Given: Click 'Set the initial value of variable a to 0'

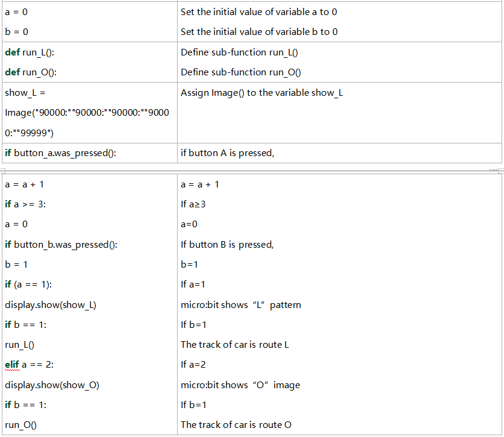Looking at the screenshot, I should tap(259, 12).
